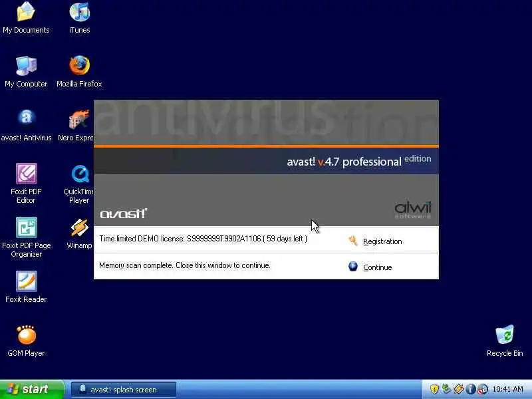Click the 'avast! v.4.7 professional edition' banner text
This screenshot has height=399, width=532.
point(359,161)
